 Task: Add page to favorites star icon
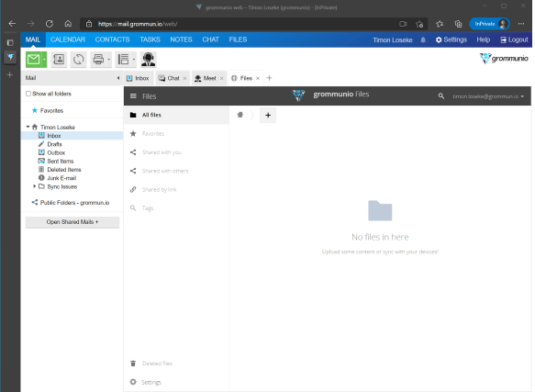click(419, 24)
